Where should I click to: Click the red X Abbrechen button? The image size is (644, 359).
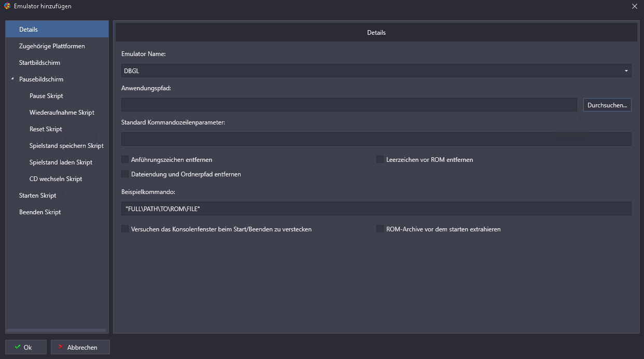tap(80, 347)
